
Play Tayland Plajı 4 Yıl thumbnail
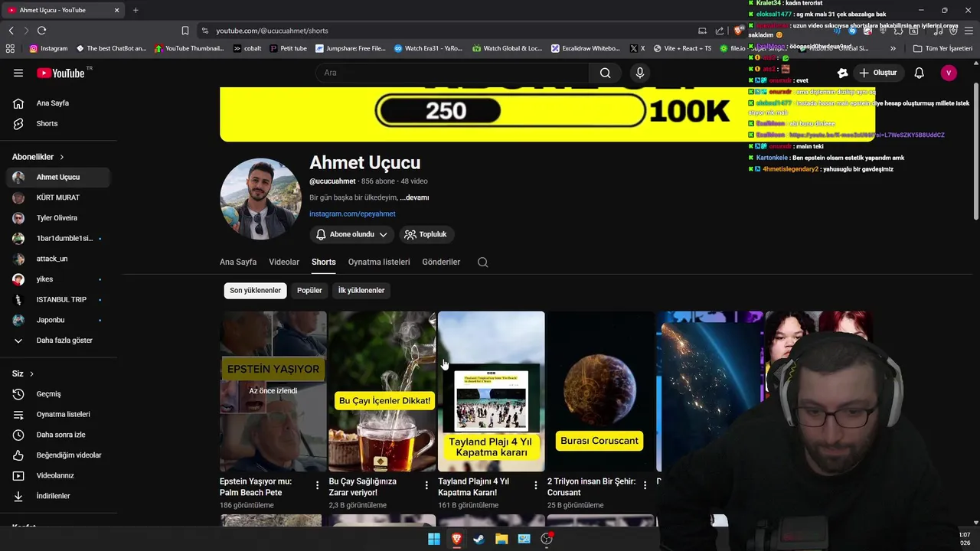pos(492,391)
